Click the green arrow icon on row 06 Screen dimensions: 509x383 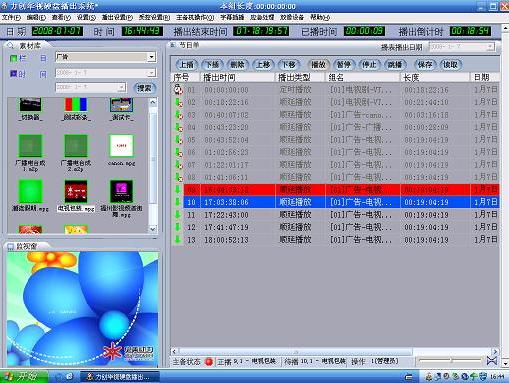[x=179, y=152]
